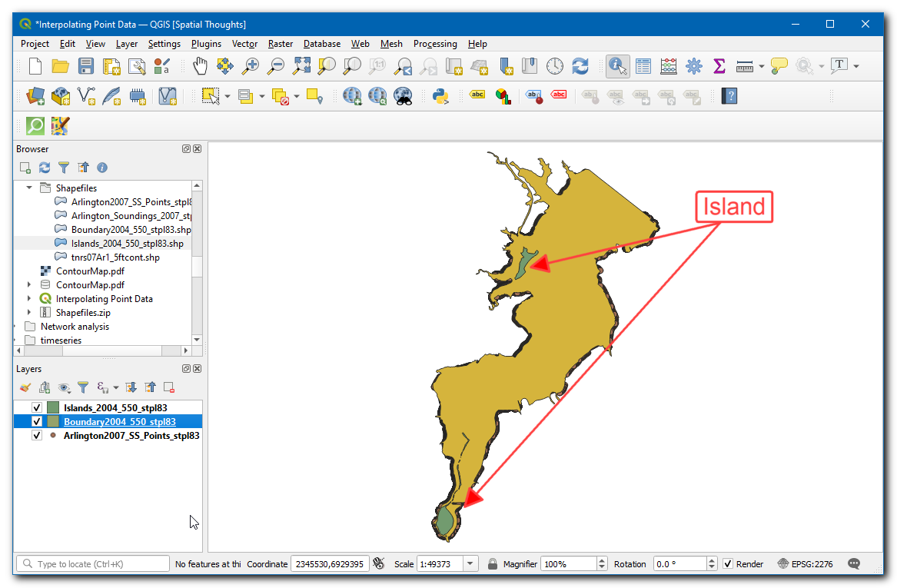897x588 pixels.
Task: Click the Refresh map icon
Action: (580, 67)
